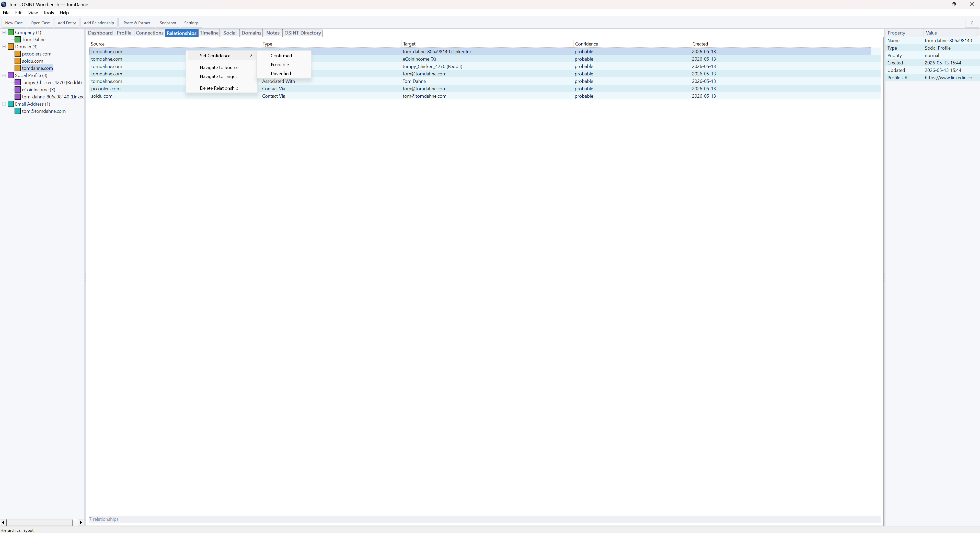Screen dimensions: 980x533
Task: Switch to the OSINT Directory tab
Action: pyautogui.click(x=303, y=33)
